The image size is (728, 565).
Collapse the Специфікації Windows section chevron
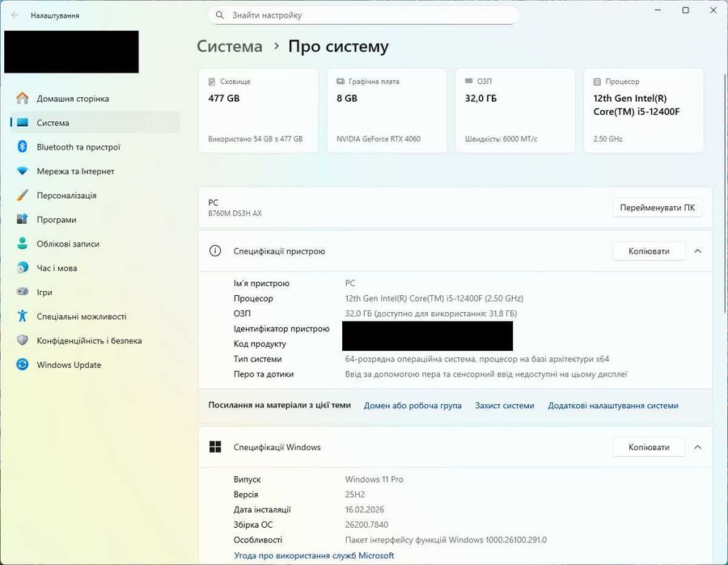point(697,447)
